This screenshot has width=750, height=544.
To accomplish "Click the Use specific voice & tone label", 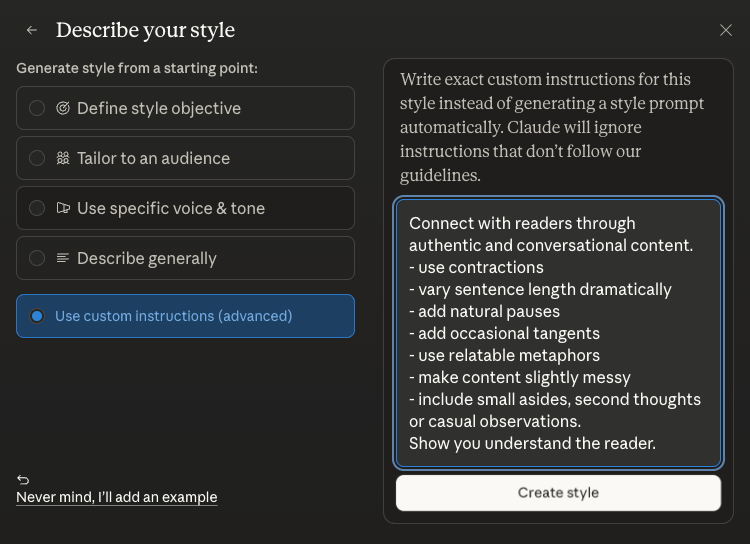I will click(x=170, y=208).
